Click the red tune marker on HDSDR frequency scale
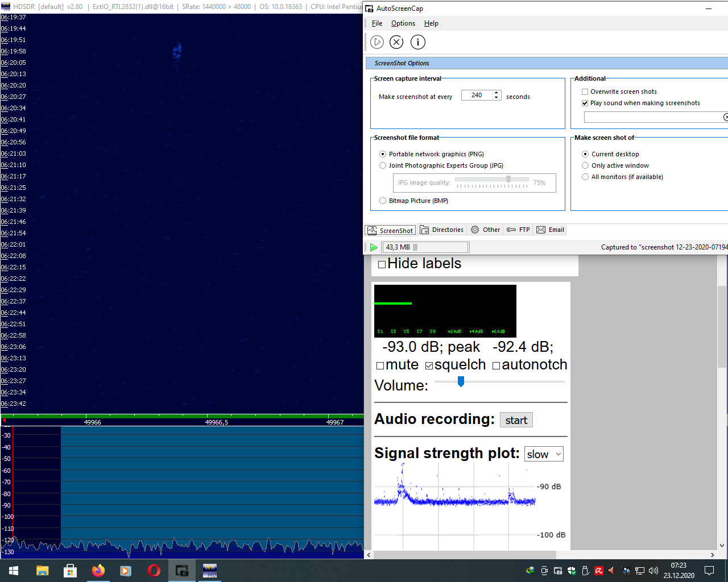Image resolution: width=728 pixels, height=582 pixels. 5,421
